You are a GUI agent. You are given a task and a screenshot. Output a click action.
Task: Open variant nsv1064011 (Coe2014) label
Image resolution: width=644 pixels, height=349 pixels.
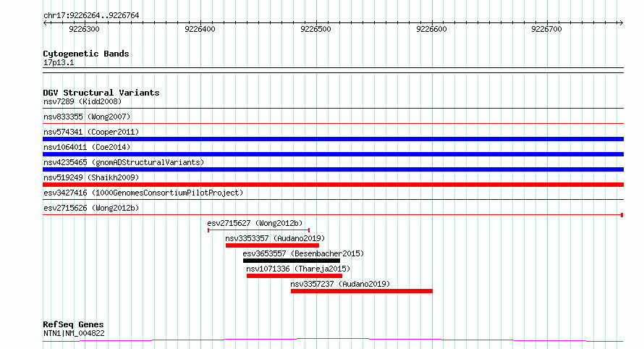tap(87, 147)
